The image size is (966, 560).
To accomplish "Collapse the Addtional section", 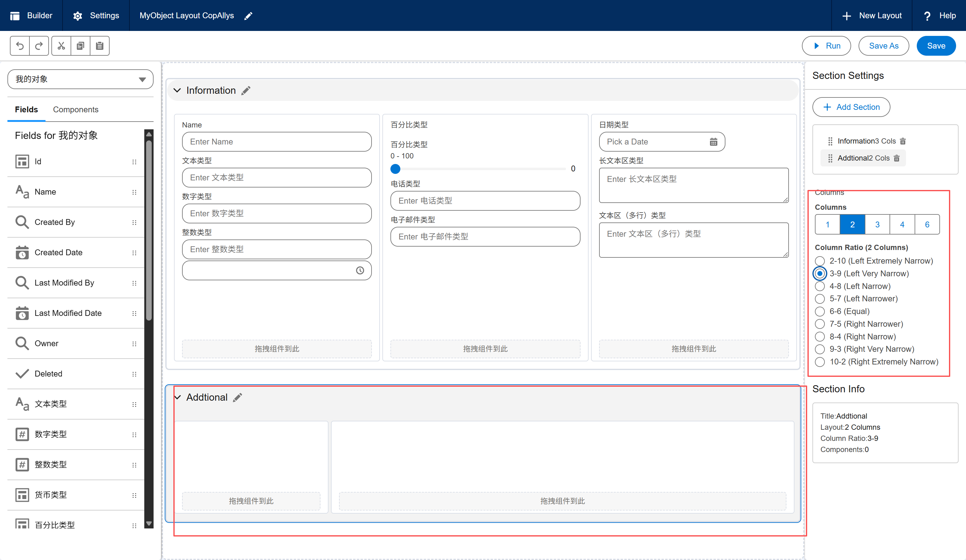I will point(177,397).
